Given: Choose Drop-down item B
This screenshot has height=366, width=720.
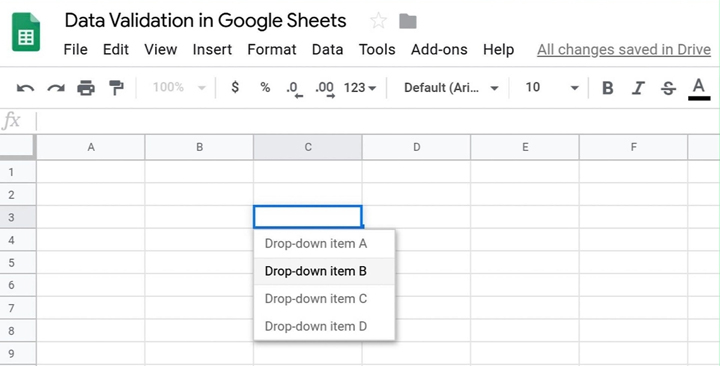Looking at the screenshot, I should pyautogui.click(x=324, y=271).
